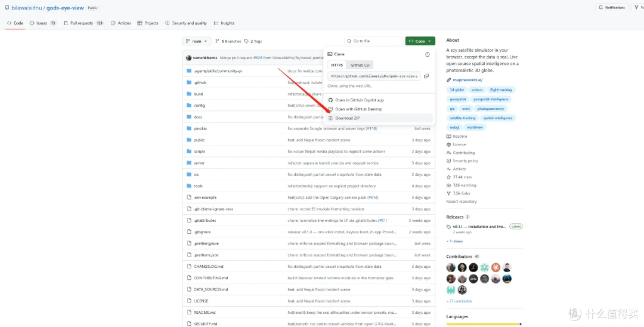Image resolution: width=644 pixels, height=327 pixels.
Task: Copy the clone URL with copy icon
Action: click(426, 76)
